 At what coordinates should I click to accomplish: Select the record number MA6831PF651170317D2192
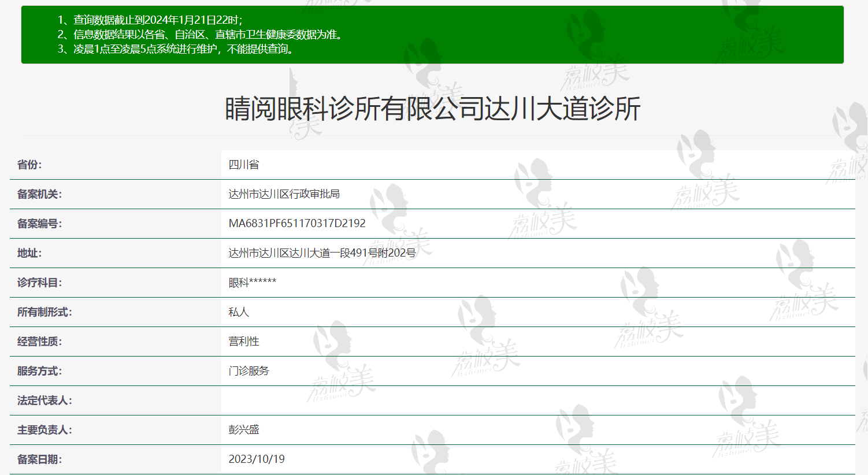tap(297, 224)
